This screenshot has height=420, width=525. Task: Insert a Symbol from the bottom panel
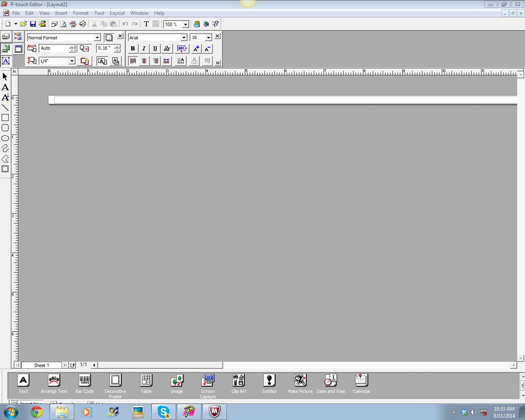[x=269, y=384]
